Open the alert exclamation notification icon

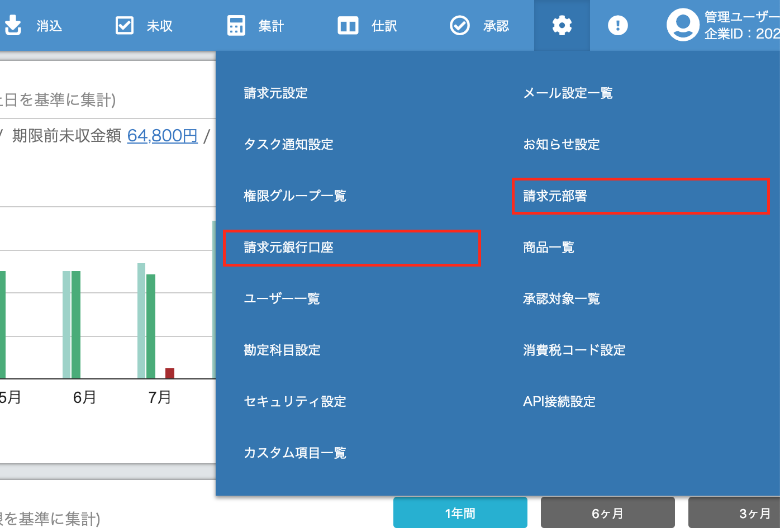[617, 26]
